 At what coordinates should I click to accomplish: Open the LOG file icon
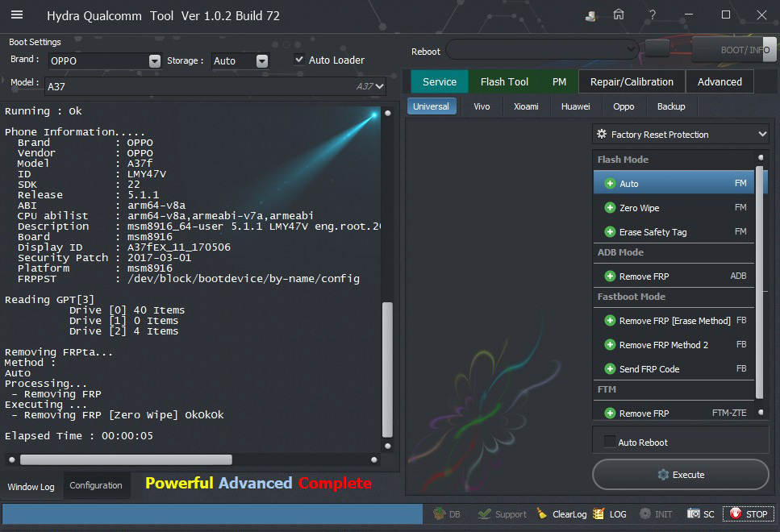[599, 513]
